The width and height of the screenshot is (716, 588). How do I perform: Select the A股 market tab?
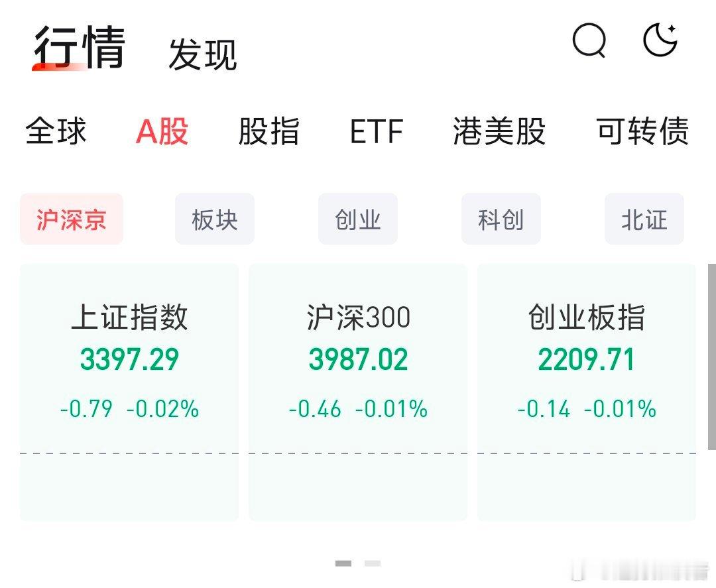pyautogui.click(x=162, y=131)
